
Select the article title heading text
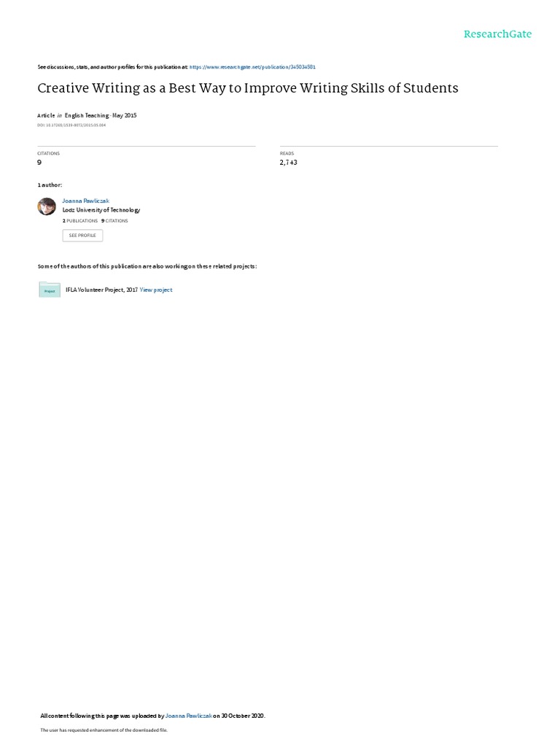click(x=248, y=88)
